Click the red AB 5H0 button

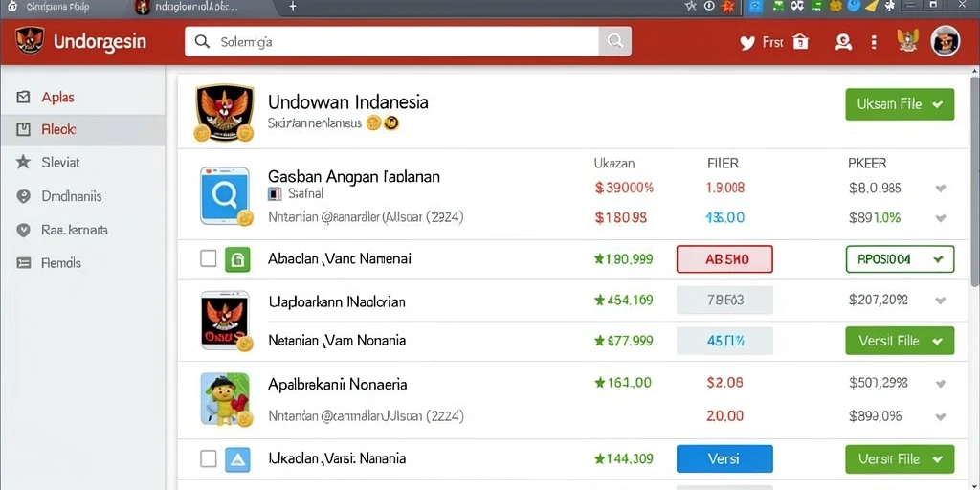click(x=724, y=258)
